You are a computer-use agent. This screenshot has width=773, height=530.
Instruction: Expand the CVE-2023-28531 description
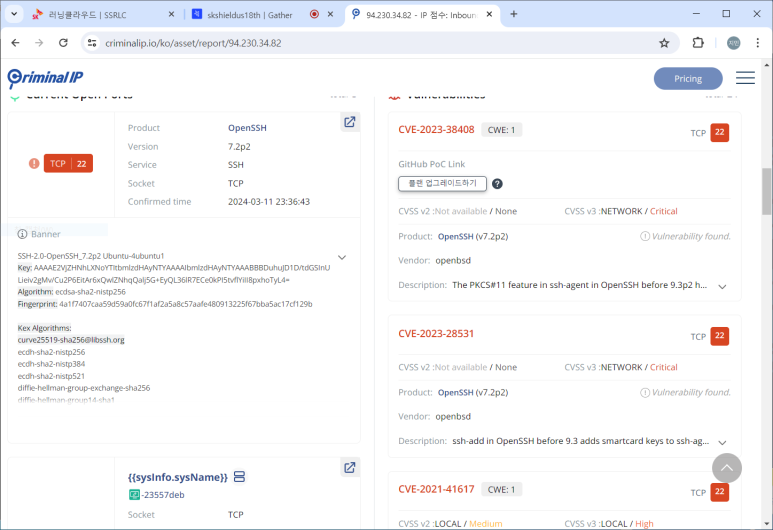[x=722, y=442]
